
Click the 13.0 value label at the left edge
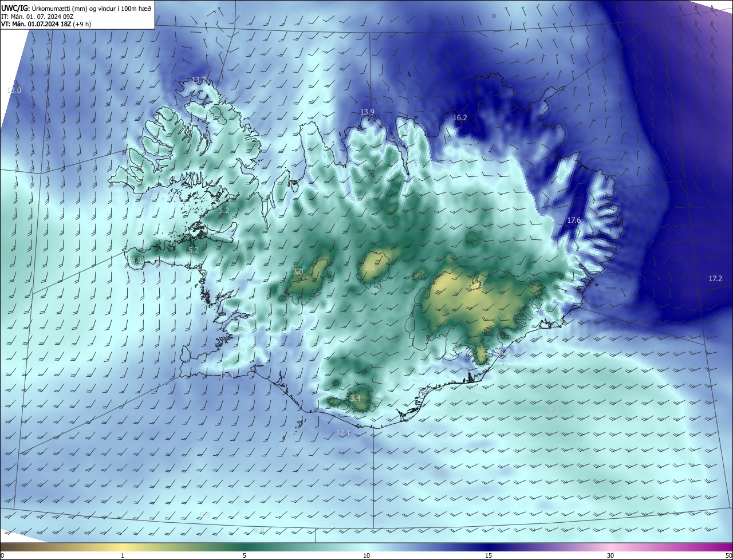pyautogui.click(x=14, y=90)
